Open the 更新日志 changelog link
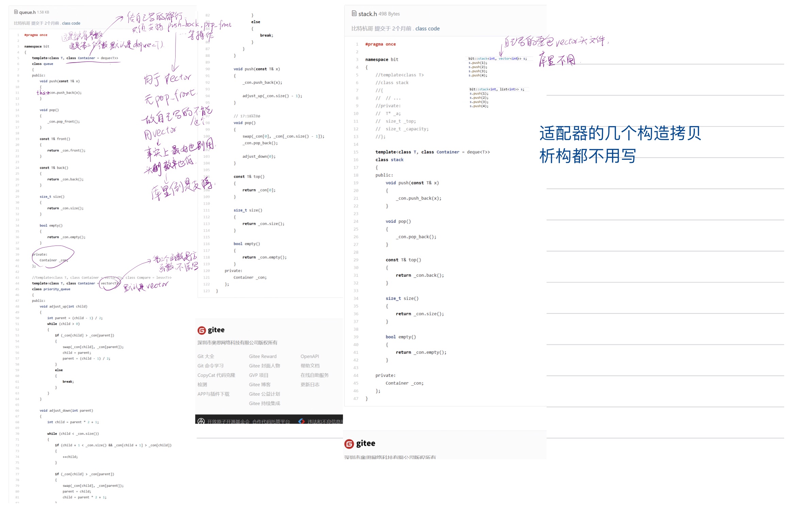The height and width of the screenshot is (507, 812). (x=310, y=385)
